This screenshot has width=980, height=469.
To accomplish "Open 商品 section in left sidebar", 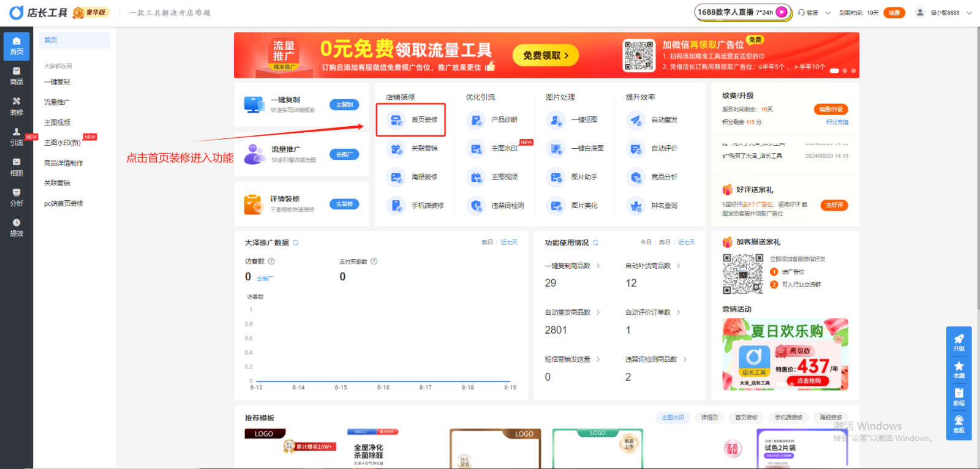I will (17, 77).
